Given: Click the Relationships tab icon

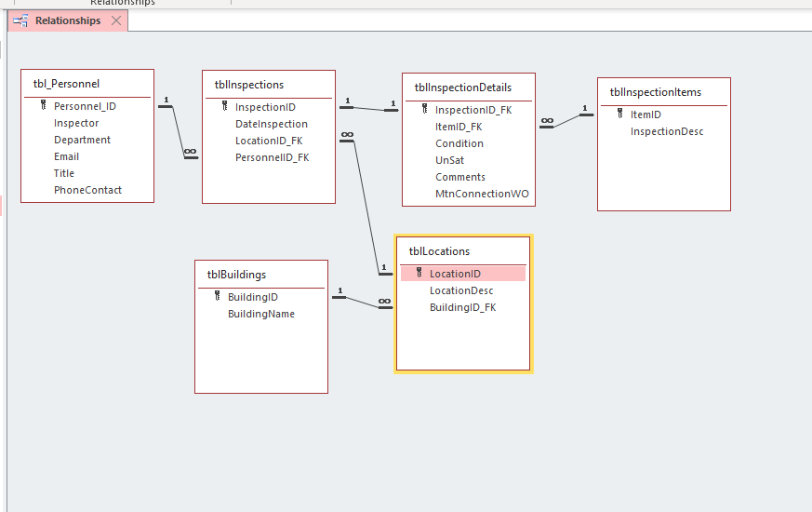Looking at the screenshot, I should pos(20,20).
